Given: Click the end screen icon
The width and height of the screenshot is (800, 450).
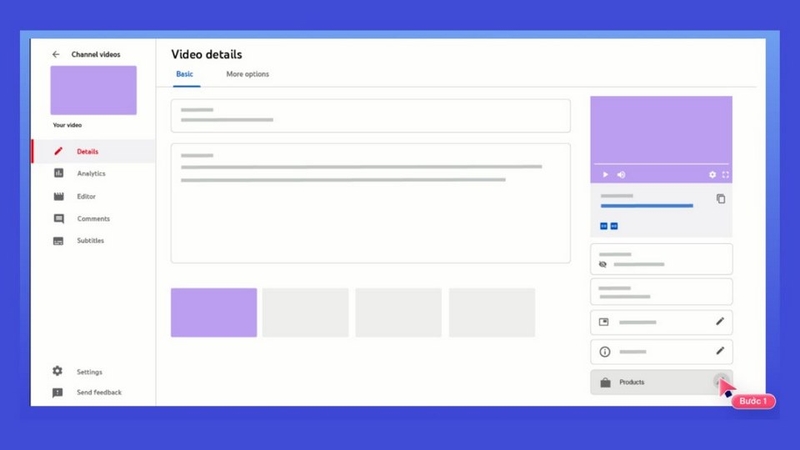Looking at the screenshot, I should [x=604, y=322].
